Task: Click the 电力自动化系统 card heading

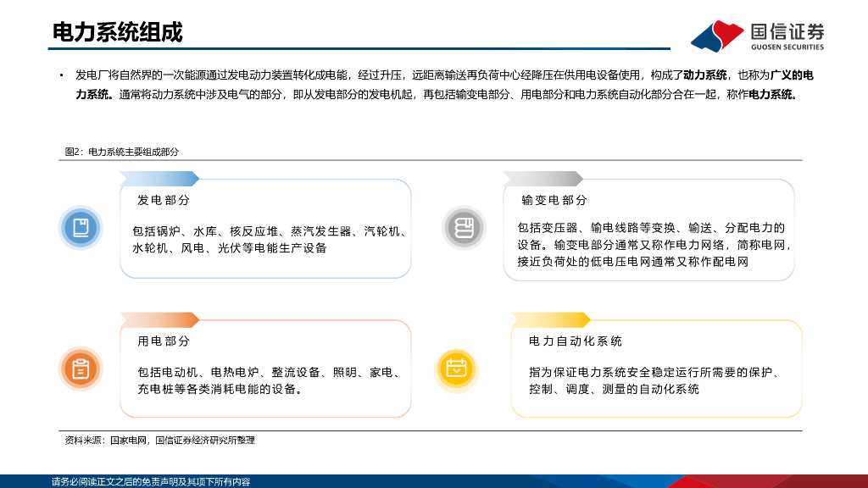Action: click(x=576, y=341)
